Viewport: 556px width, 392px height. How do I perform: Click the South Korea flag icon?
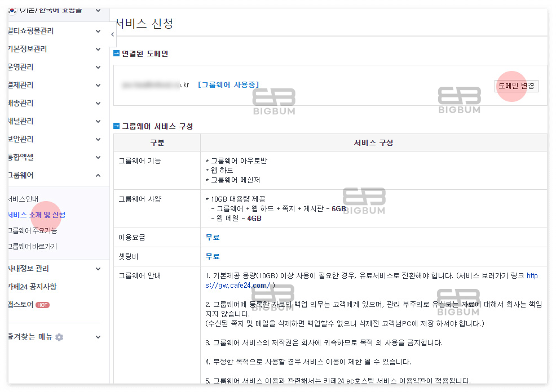(12, 11)
